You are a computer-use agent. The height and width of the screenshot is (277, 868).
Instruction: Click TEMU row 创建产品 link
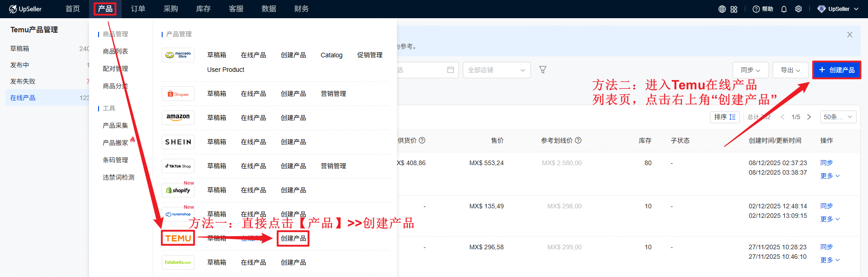click(293, 238)
